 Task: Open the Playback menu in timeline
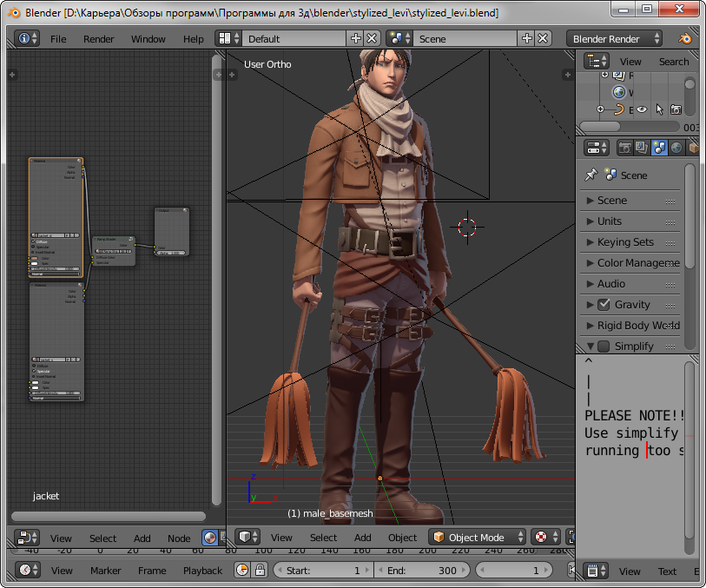coord(202,571)
